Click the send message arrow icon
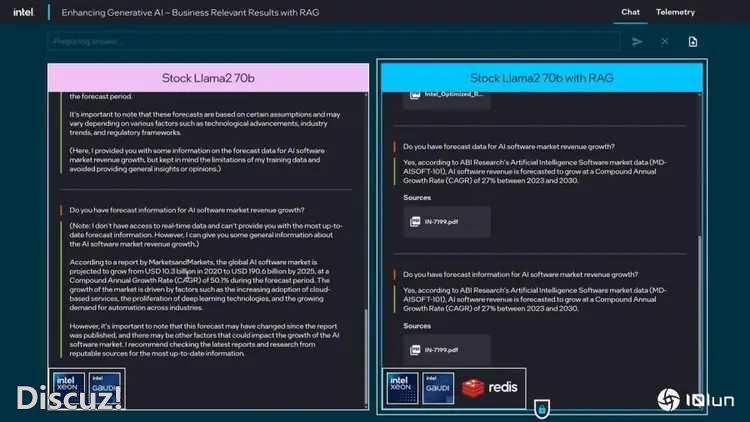The width and height of the screenshot is (750, 422). [638, 42]
